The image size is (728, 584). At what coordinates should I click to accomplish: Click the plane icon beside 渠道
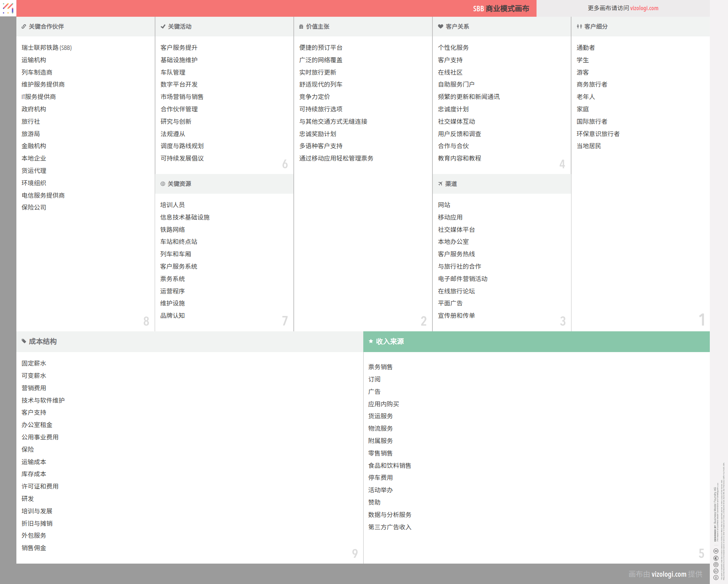[440, 184]
